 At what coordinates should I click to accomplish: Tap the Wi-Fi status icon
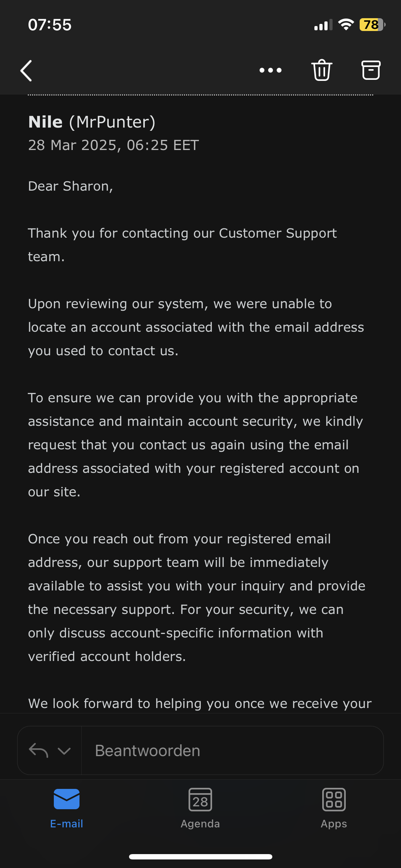coord(346,25)
